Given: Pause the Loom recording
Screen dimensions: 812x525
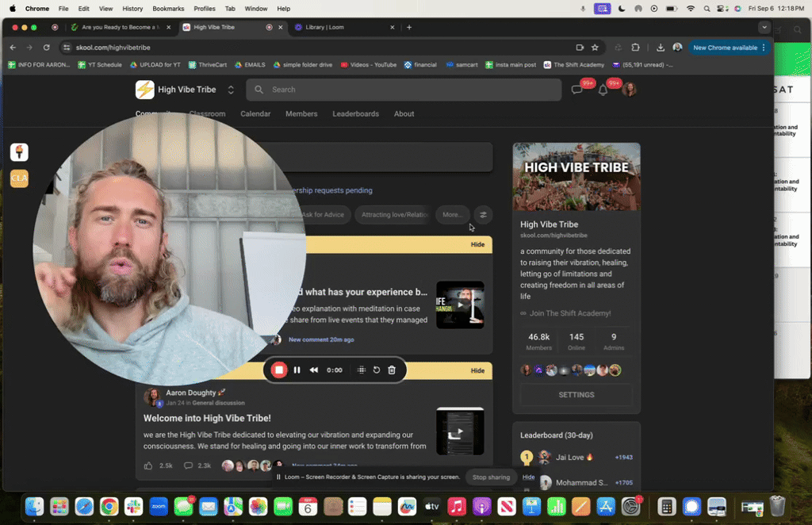Looking at the screenshot, I should point(297,370).
